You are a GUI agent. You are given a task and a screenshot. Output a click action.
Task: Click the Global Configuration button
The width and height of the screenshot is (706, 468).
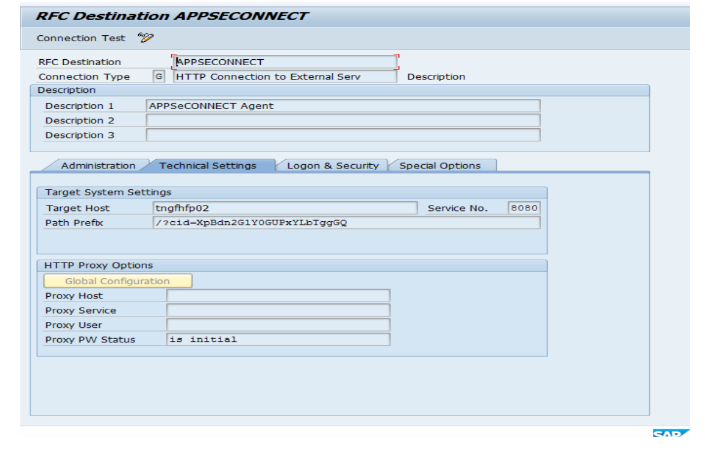[117, 281]
